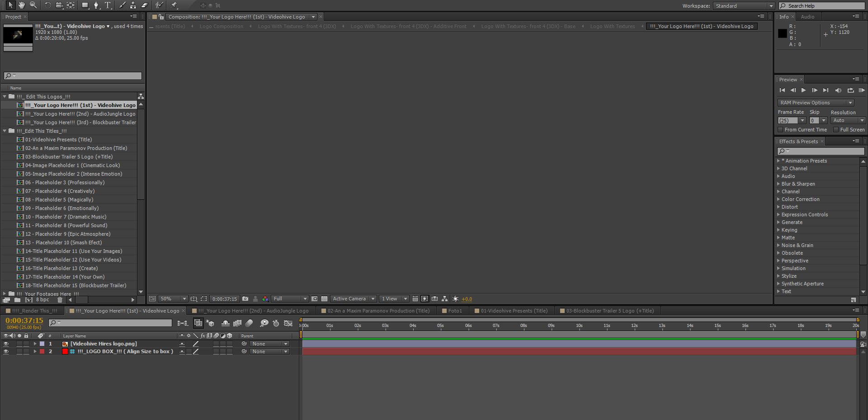This screenshot has width=868, height=420.
Task: Enable Frame Blending for the timeline
Action: [x=237, y=323]
